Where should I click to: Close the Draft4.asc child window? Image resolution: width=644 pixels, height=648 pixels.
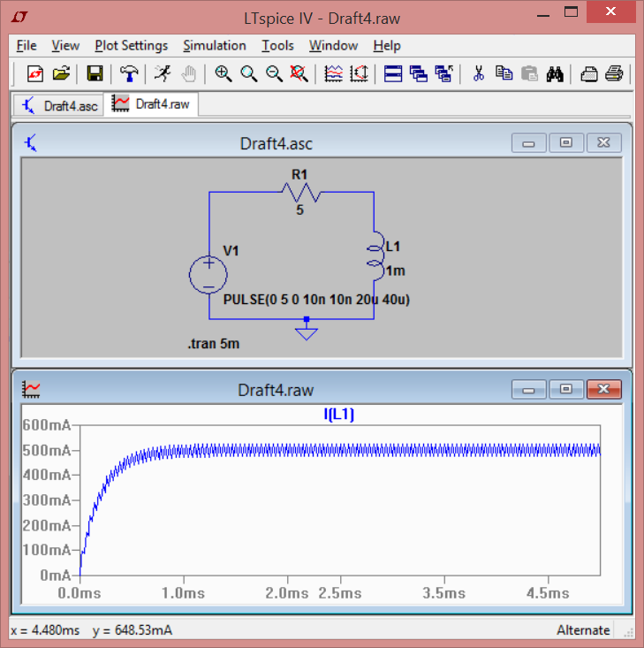604,142
